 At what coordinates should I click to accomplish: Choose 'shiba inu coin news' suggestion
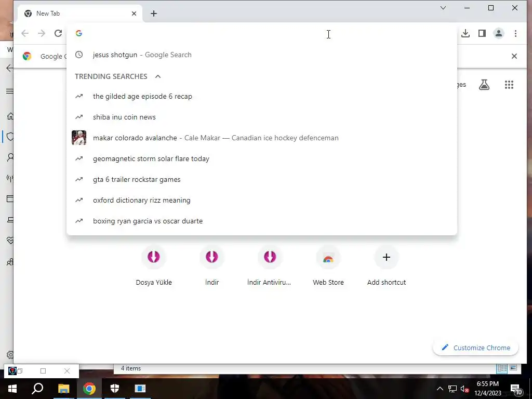[262, 117]
